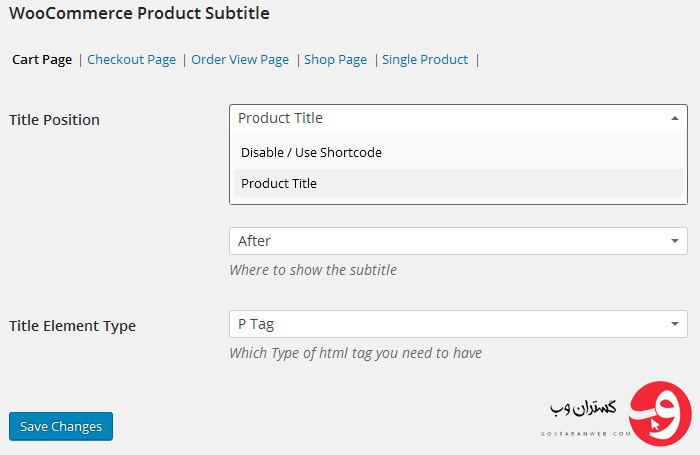Image resolution: width=700 pixels, height=455 pixels.
Task: Click the Gostaran Web Persian text logo
Action: point(583,408)
